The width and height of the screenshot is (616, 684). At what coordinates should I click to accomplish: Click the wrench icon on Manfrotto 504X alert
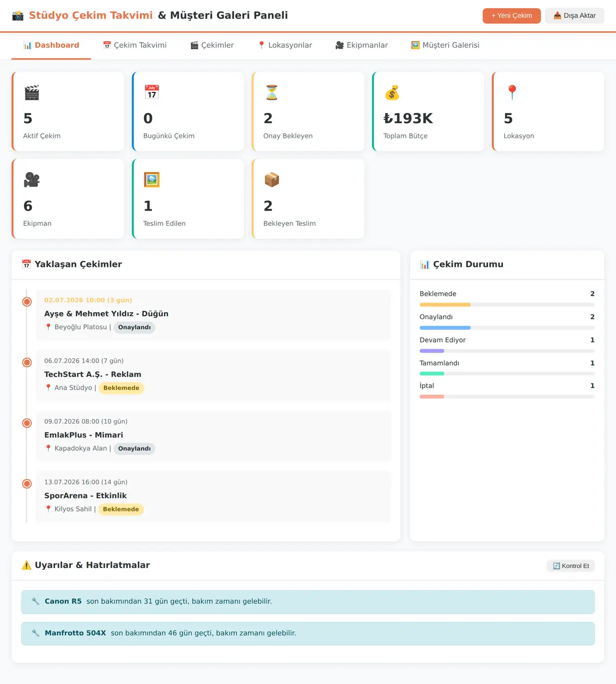(35, 633)
